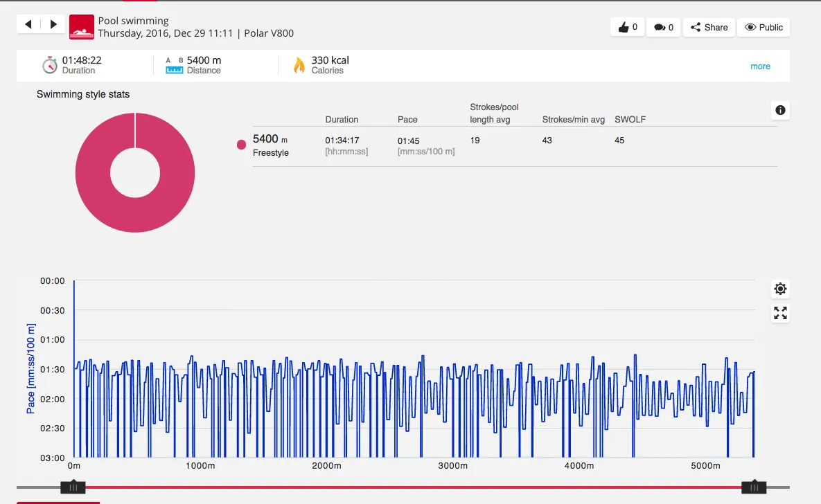Open graph settings gear icon
The width and height of the screenshot is (821, 504).
pos(780,289)
